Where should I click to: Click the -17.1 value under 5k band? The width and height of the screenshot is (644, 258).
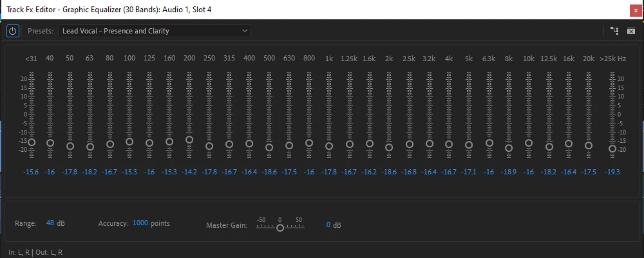coord(469,172)
